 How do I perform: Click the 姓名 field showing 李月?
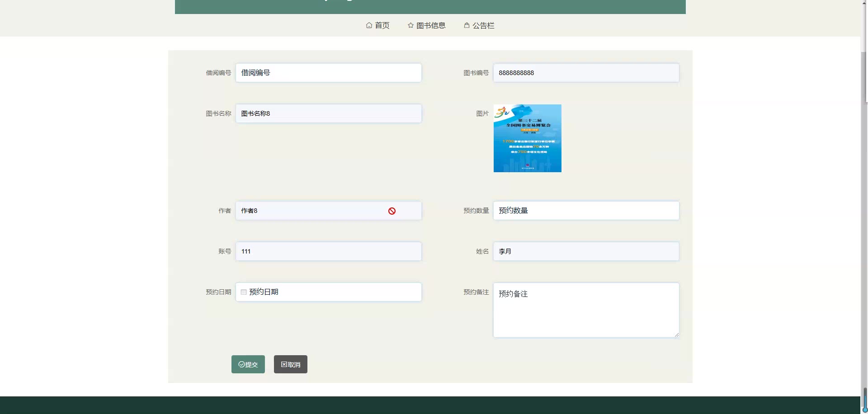(586, 251)
